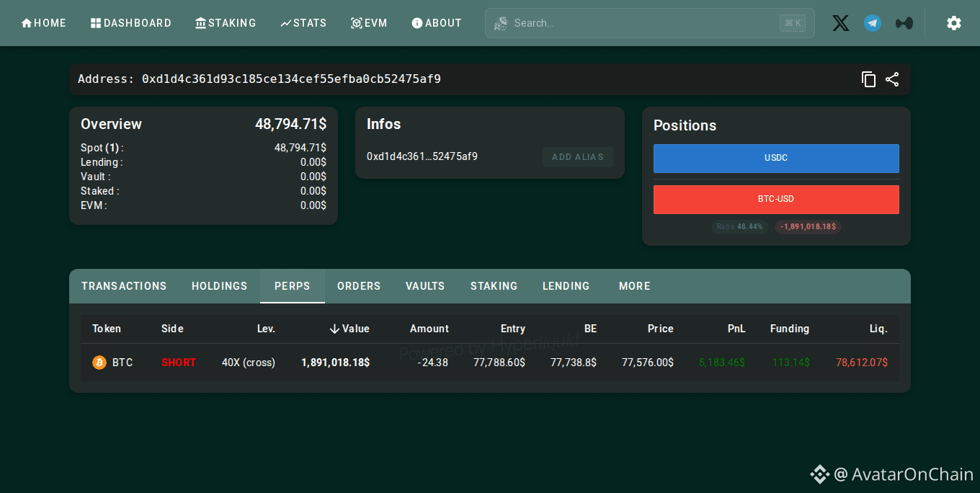The width and height of the screenshot is (980, 493).
Task: Click the 5,183.46$ PnL value
Action: (722, 363)
